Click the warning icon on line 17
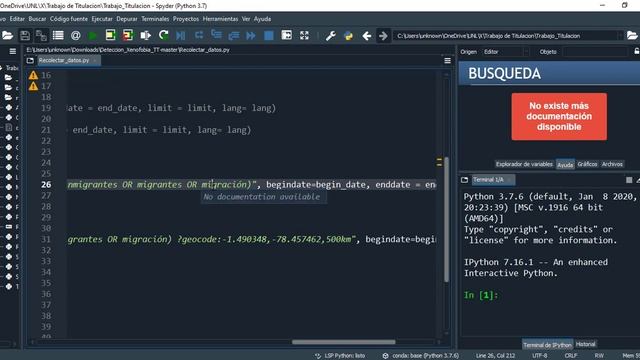 [x=33, y=86]
